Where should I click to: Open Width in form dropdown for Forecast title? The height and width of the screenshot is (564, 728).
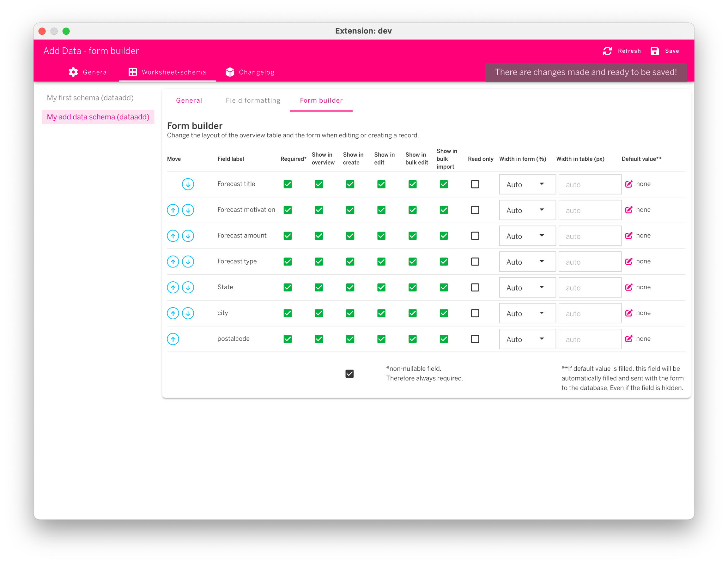point(527,184)
